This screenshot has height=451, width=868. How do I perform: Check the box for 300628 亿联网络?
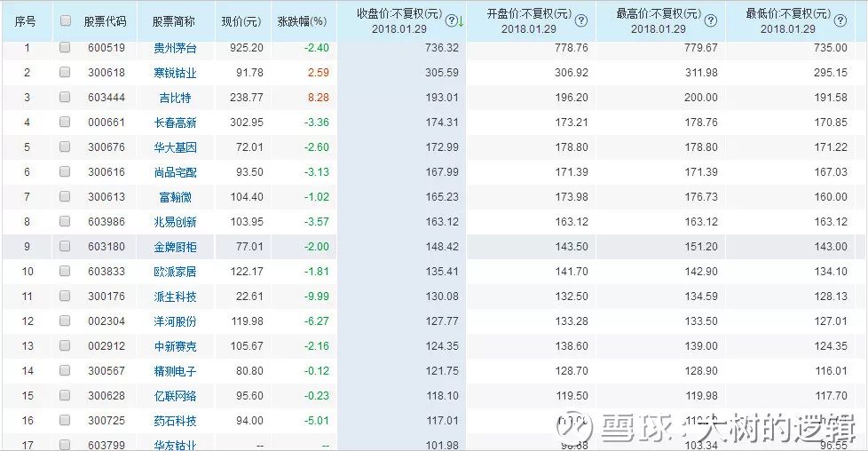click(x=65, y=395)
